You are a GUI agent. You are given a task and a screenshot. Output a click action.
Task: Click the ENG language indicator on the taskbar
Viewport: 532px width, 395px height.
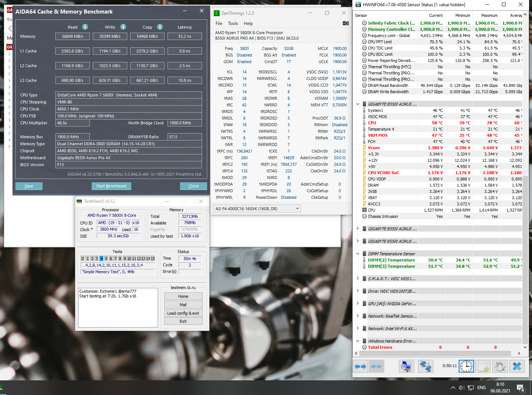tap(482, 388)
